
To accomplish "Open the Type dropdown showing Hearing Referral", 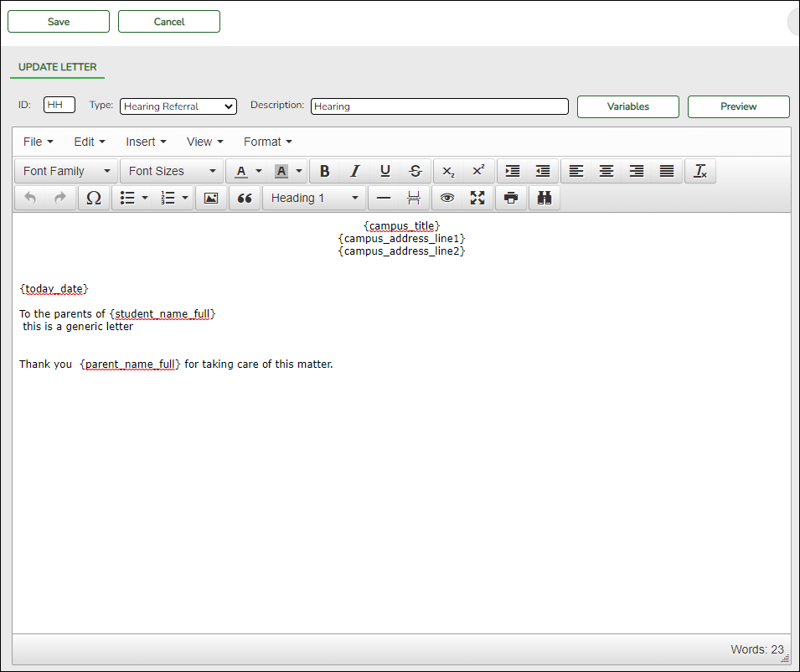I will click(x=178, y=106).
